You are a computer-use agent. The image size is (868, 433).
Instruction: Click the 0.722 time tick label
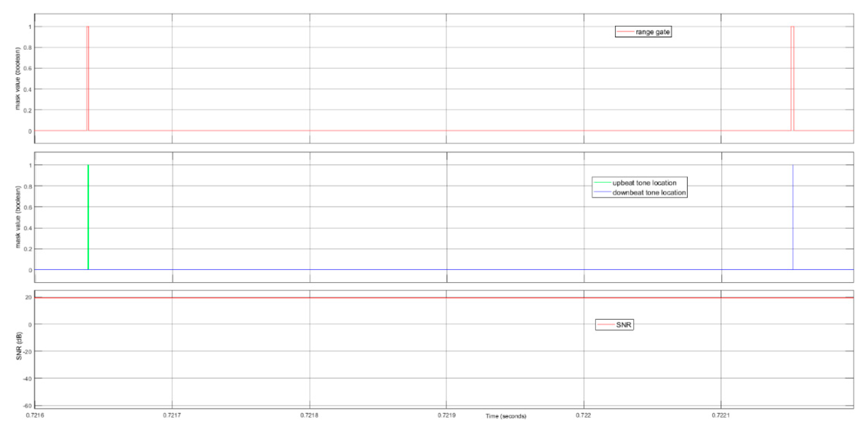(583, 415)
